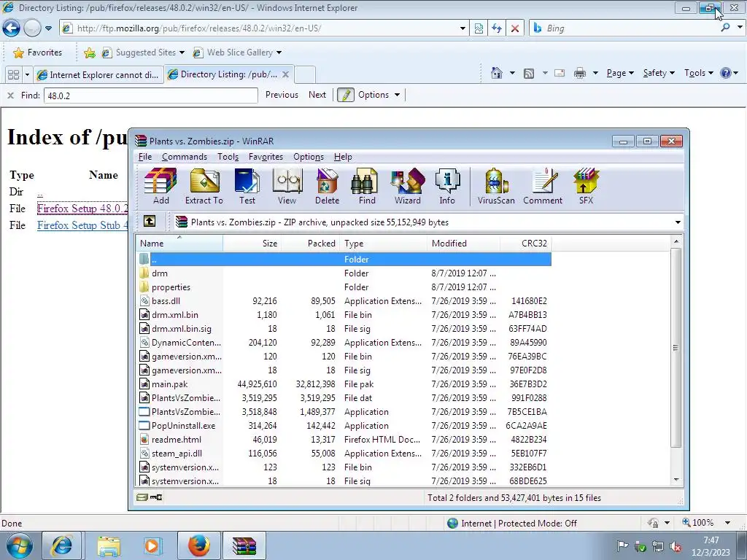The image size is (747, 560).
Task: Switch to 'Internet Explorer cannot di...' tab
Action: click(98, 75)
